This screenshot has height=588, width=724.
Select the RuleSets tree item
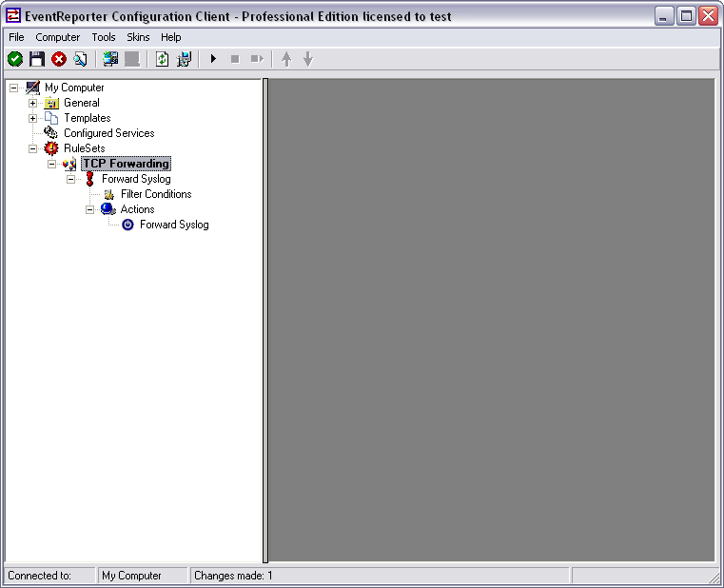coord(85,148)
